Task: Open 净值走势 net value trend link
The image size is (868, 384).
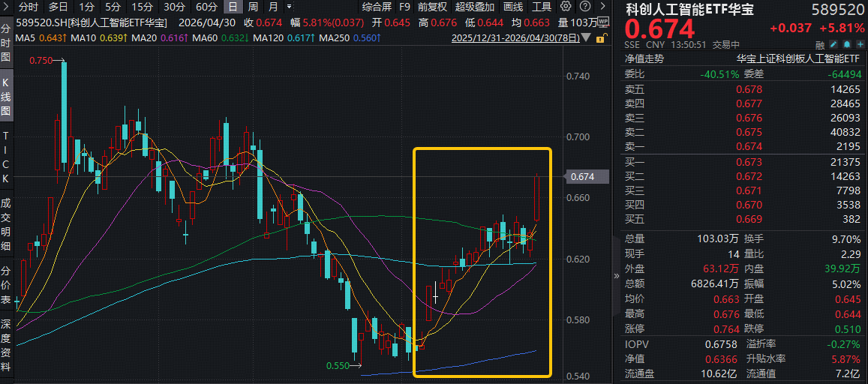Action: click(x=644, y=58)
